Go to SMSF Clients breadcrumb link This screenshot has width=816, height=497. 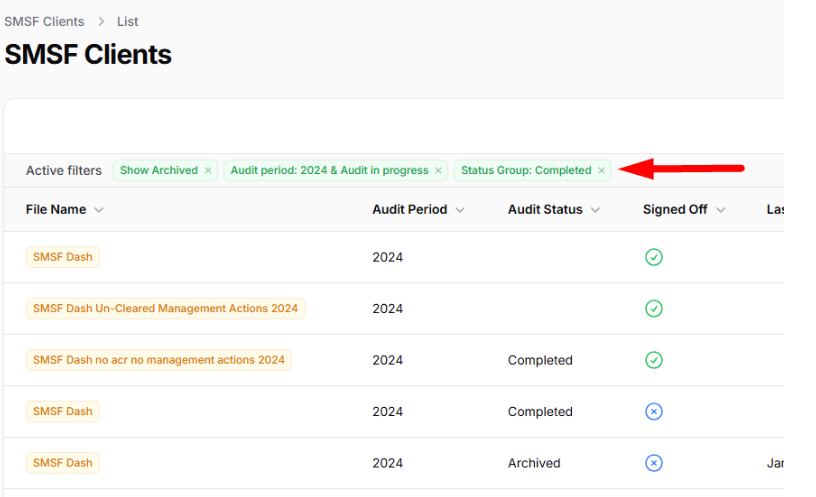[44, 21]
